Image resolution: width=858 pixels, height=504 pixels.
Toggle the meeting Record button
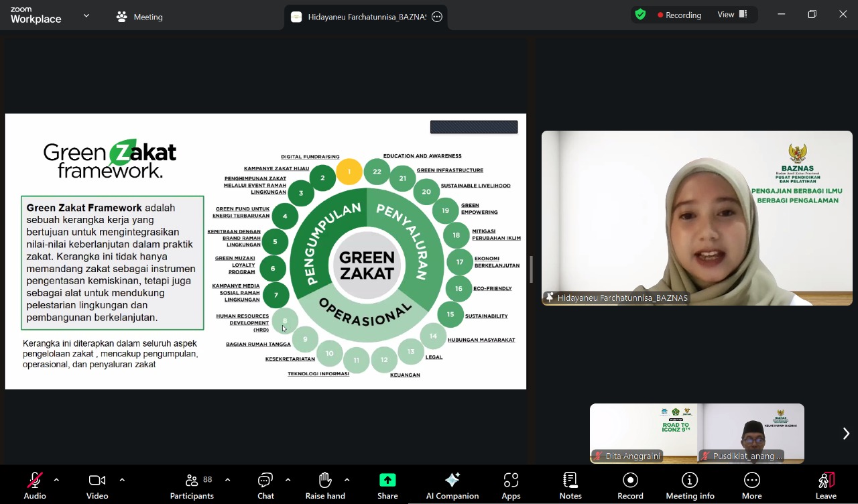(x=630, y=485)
